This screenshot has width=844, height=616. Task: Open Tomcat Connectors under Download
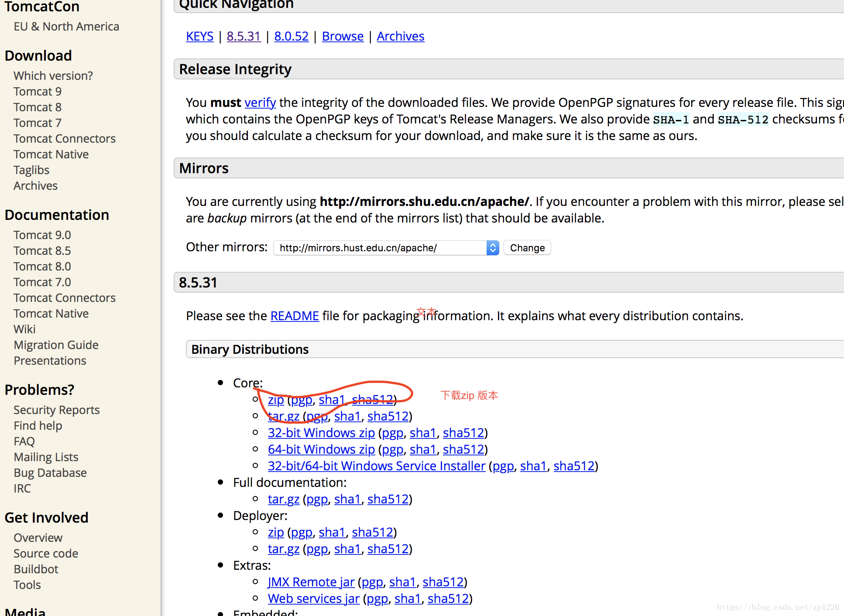pos(65,139)
